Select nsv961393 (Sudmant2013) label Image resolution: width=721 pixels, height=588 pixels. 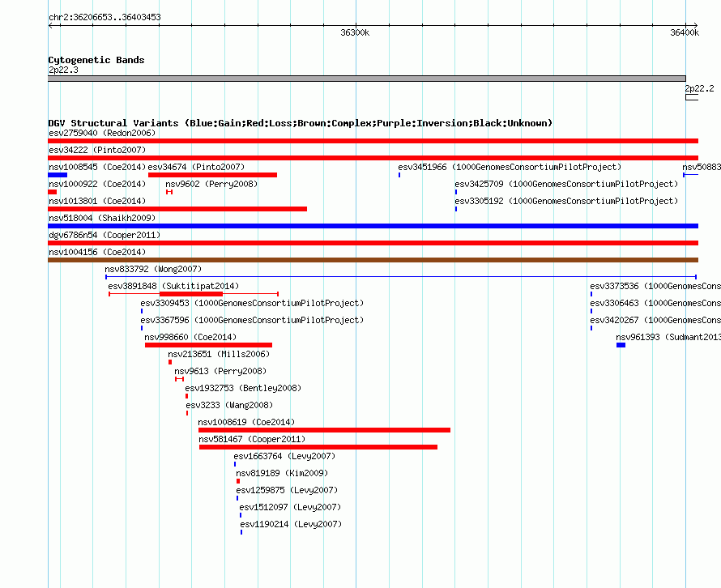(x=668, y=337)
